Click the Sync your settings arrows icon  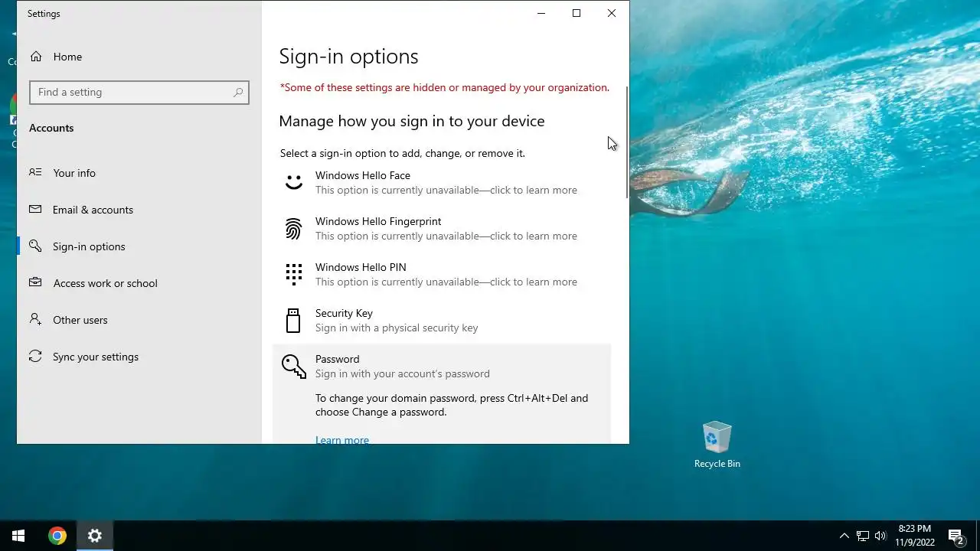pyautogui.click(x=35, y=357)
